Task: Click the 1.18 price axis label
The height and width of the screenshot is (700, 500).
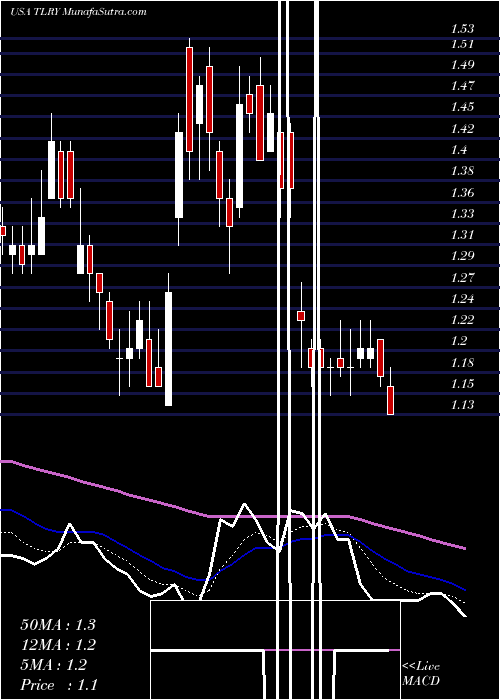Action: point(462,362)
